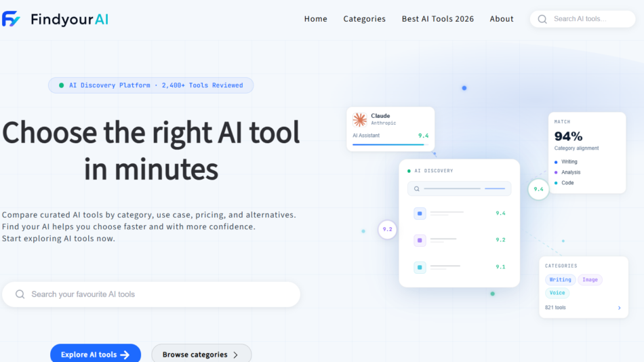Click the Code item in Match card
644x362 pixels.
(567, 183)
